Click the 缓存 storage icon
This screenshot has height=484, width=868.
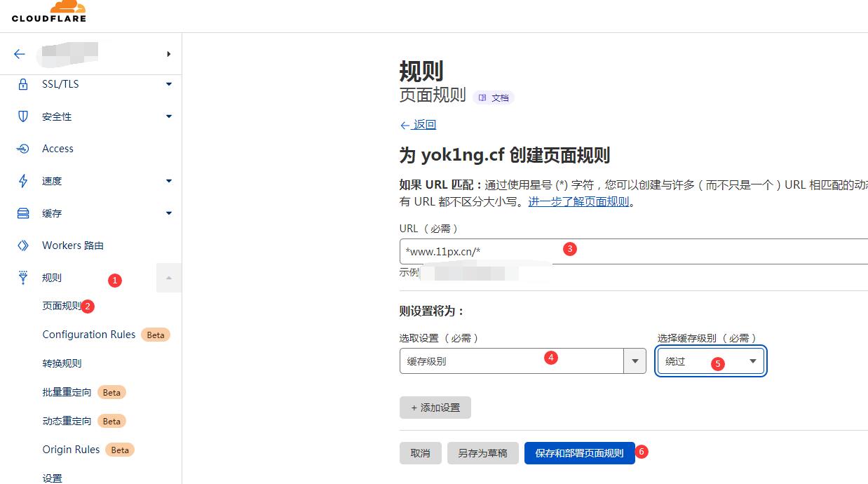point(23,213)
